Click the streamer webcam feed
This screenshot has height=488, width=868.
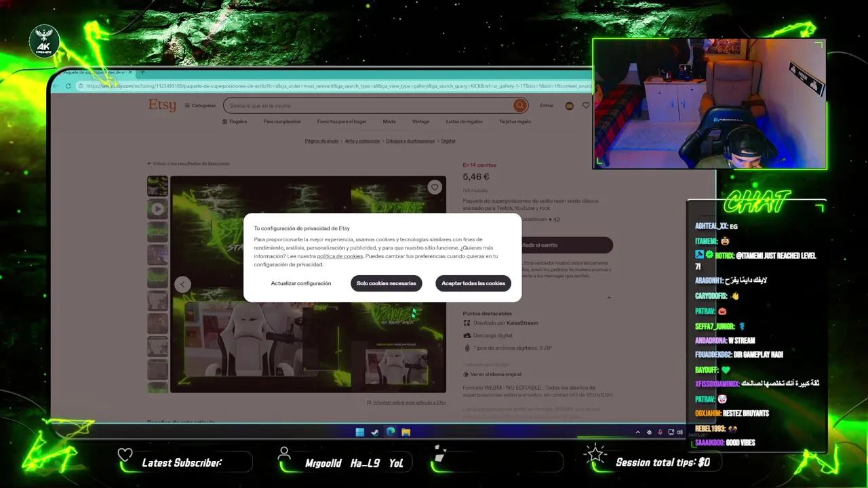coord(709,103)
